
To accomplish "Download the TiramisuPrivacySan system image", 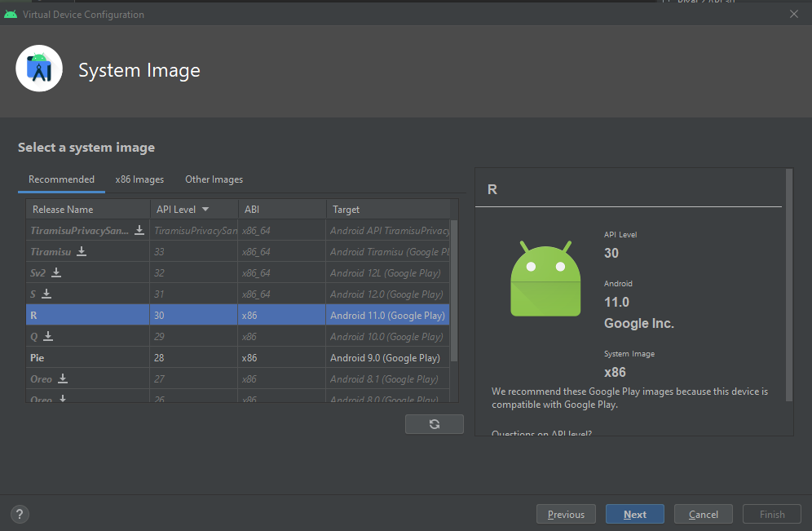I will pos(139,230).
